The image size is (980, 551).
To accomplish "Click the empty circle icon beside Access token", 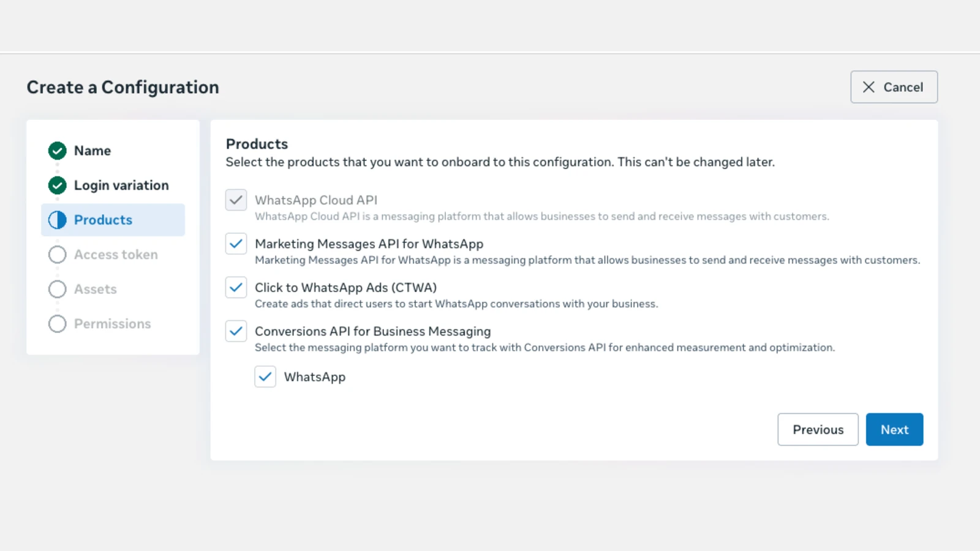I will 58,255.
